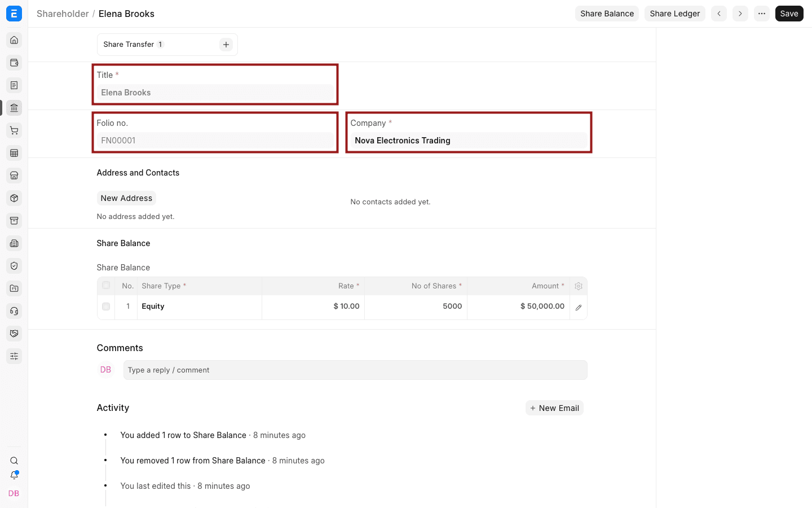
Task: Open the Share Ledger report button
Action: coord(675,14)
